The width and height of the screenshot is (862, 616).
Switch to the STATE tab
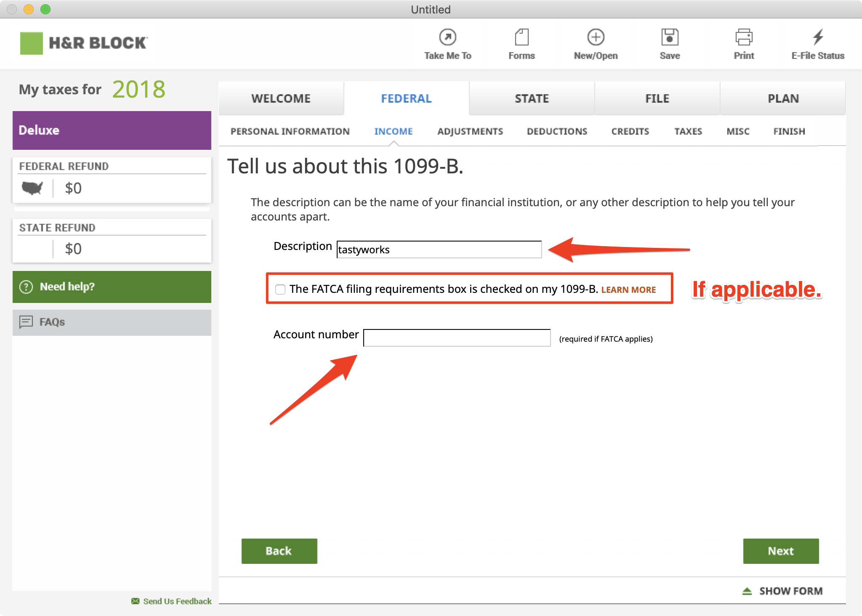pyautogui.click(x=532, y=98)
